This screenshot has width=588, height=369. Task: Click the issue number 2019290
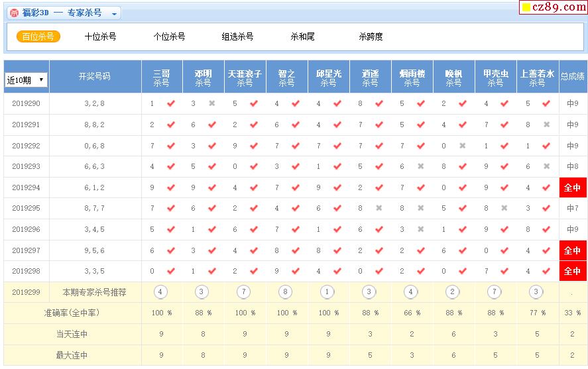coord(27,103)
